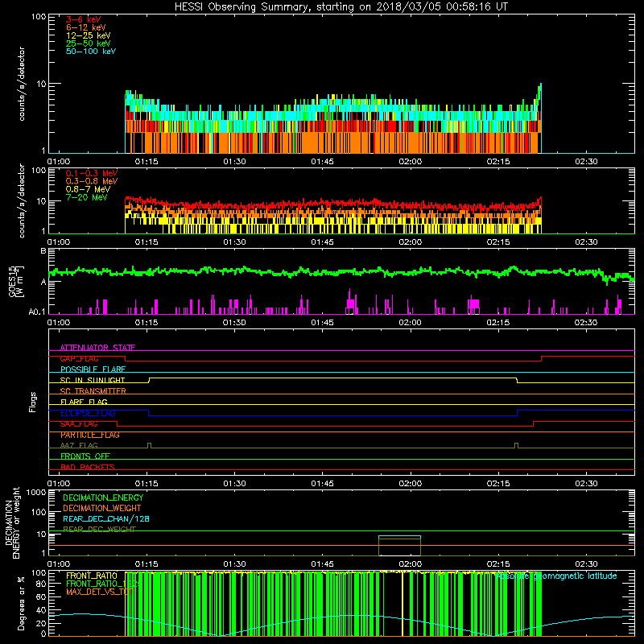Click the HESSI Observing Summary plot title
The width and height of the screenshot is (644, 644).
pos(341,6)
